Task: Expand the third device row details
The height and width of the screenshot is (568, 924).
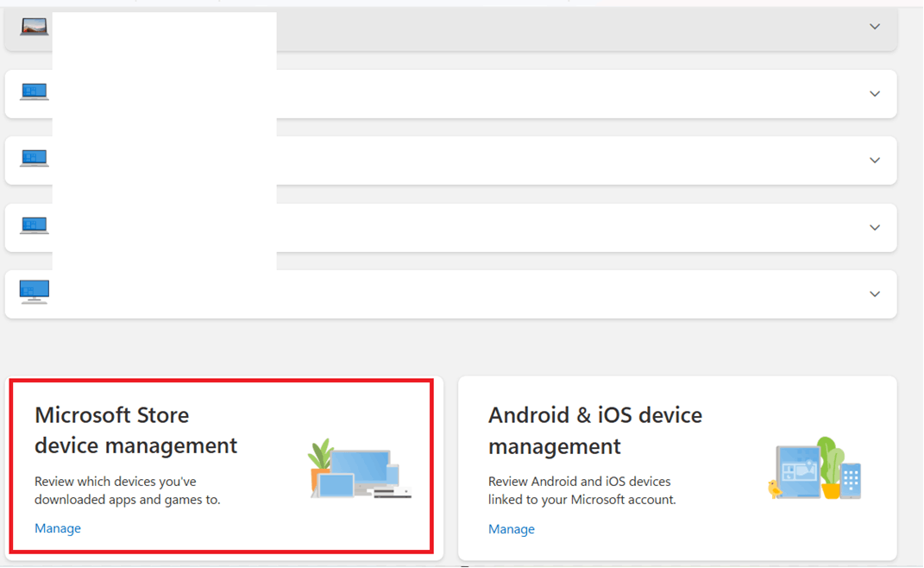Action: point(875,161)
